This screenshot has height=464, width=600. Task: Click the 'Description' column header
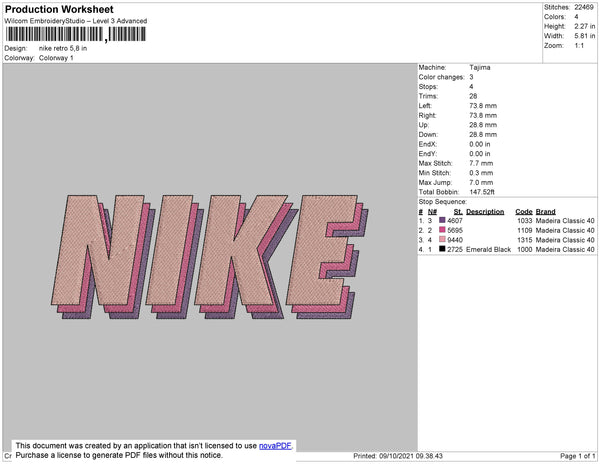485,212
